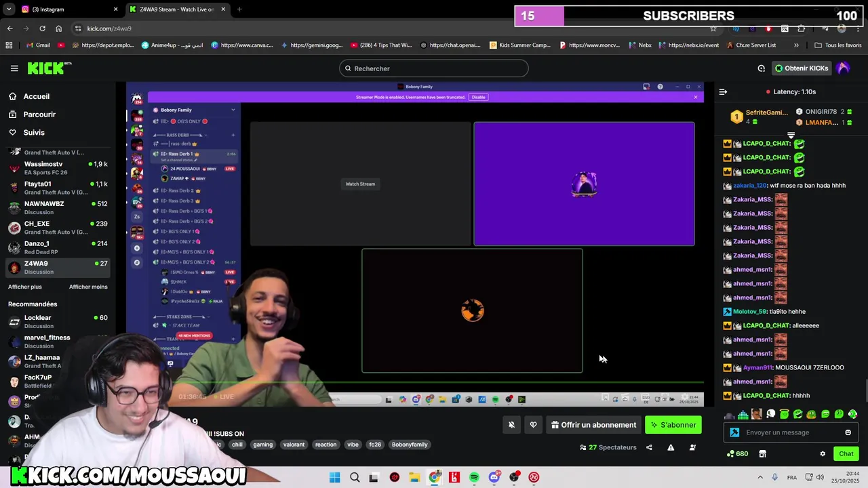
Task: Select the fc26 stream tag
Action: 375,445
